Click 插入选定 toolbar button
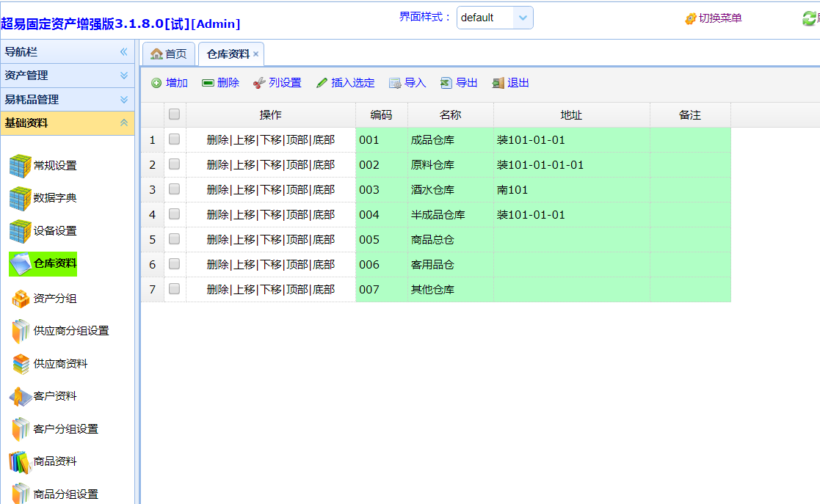820x504 pixels. click(346, 84)
